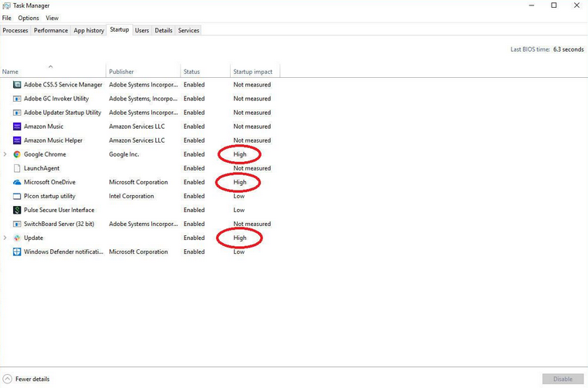
Task: Click Enabled status for SwitchBoard Server
Action: pyautogui.click(x=194, y=224)
